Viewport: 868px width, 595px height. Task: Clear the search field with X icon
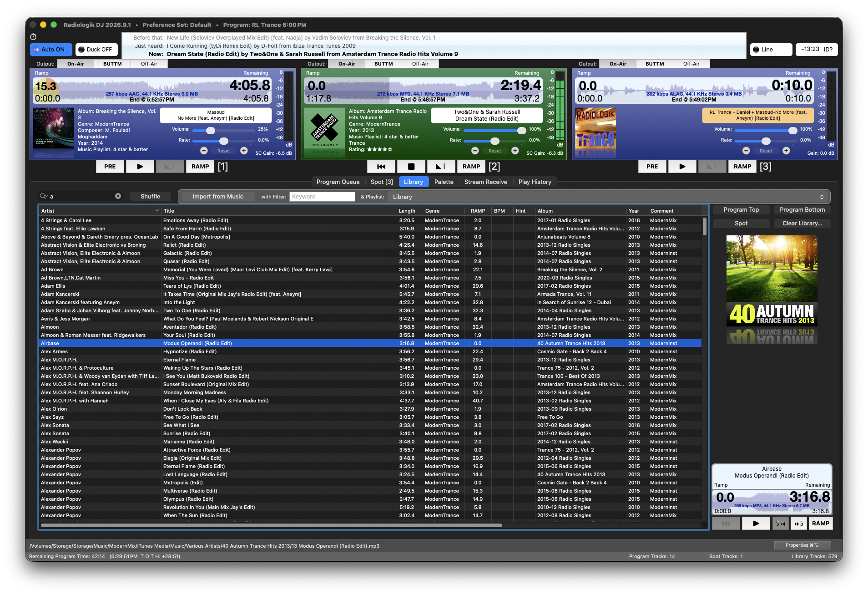click(118, 196)
